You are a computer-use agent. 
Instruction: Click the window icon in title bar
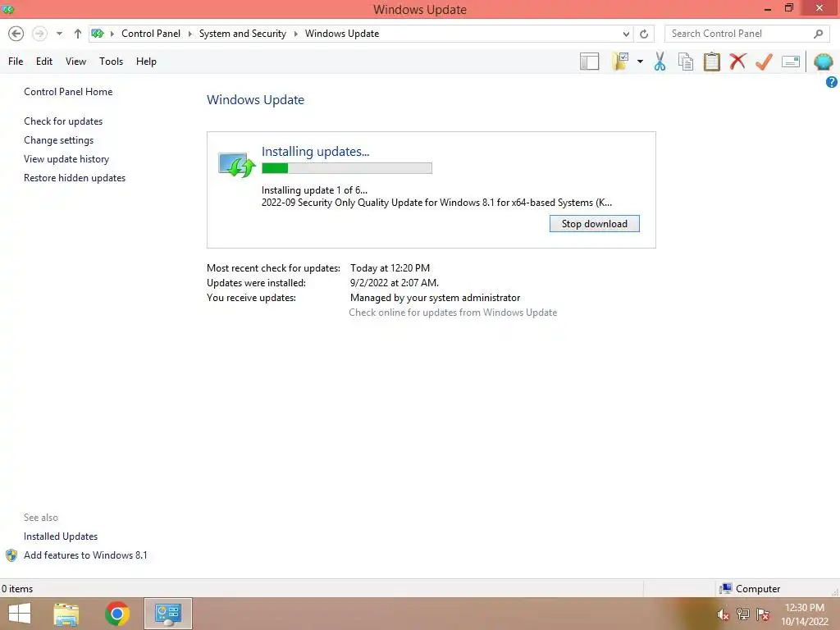pos(8,9)
